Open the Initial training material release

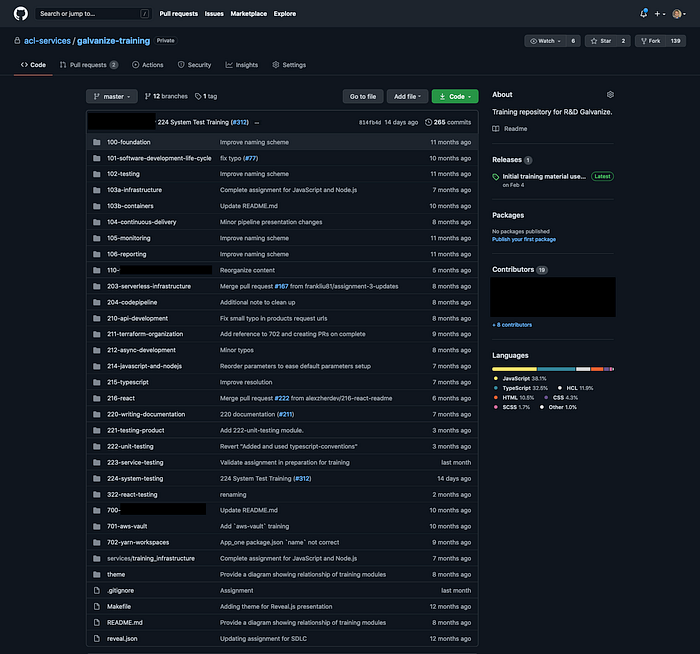[x=544, y=177]
